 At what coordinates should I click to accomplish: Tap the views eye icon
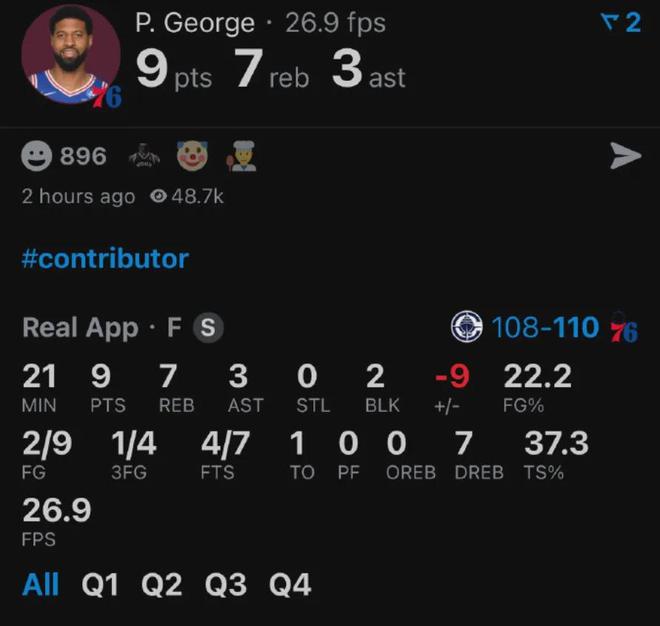click(x=157, y=197)
